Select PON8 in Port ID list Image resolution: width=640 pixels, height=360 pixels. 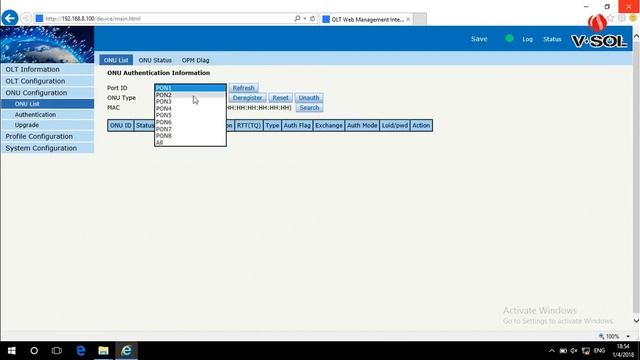click(190, 136)
